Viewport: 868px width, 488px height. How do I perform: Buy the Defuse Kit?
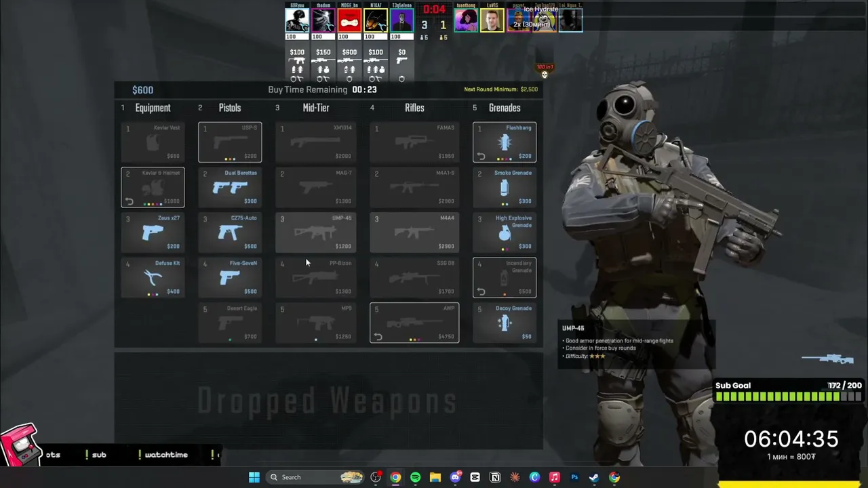click(153, 278)
